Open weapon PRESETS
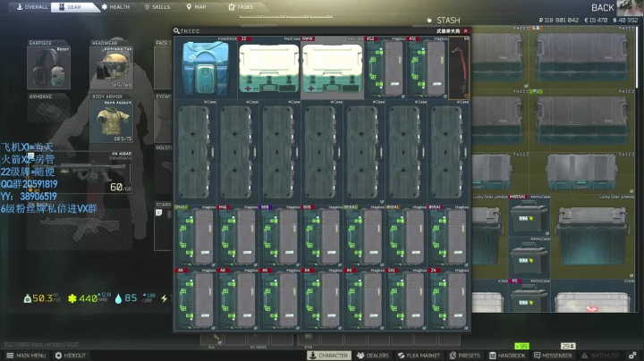The width and height of the screenshot is (644, 361). coord(465,356)
